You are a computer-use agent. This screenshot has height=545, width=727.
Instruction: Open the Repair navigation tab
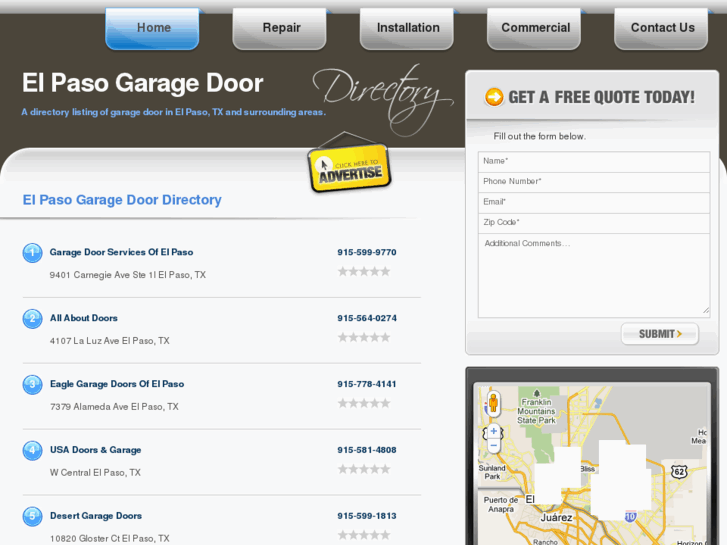coord(280,28)
